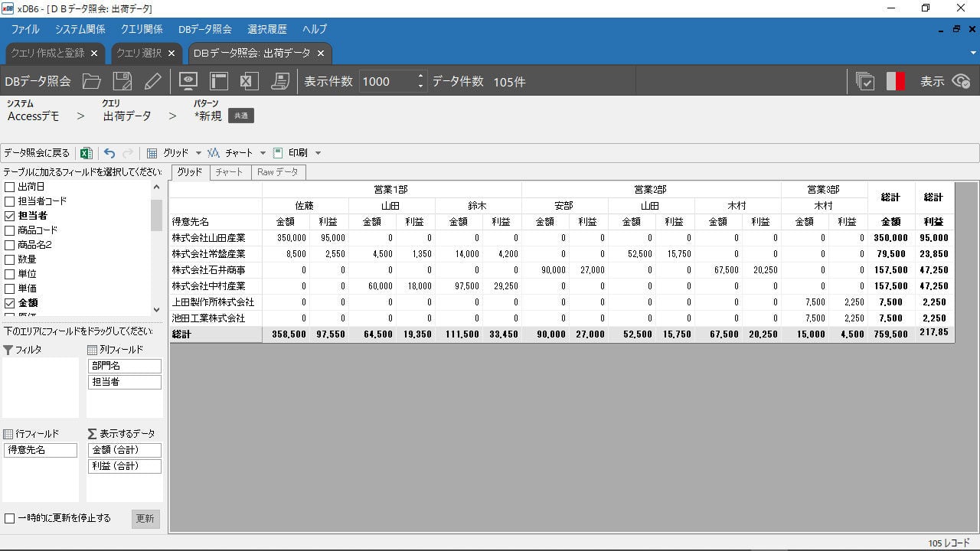Image resolution: width=980 pixels, height=551 pixels.
Task: Click the 総計 row label
Action: [x=216, y=334]
